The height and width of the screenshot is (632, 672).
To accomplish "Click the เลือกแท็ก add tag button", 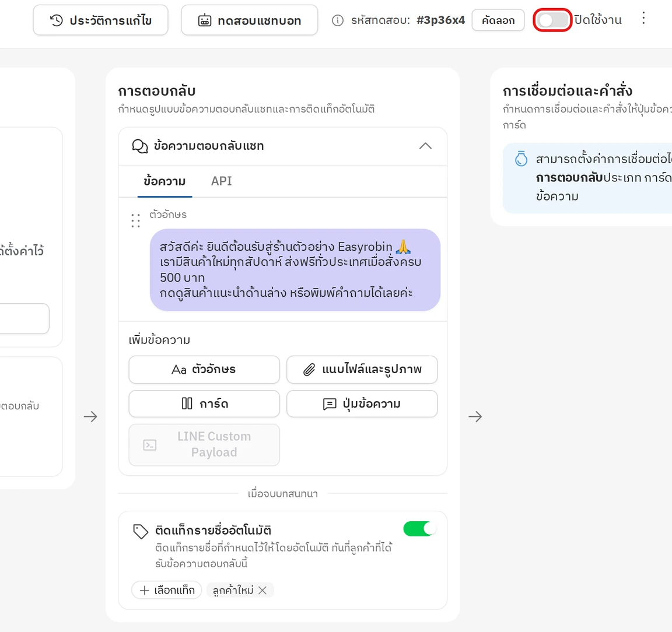I will click(167, 590).
